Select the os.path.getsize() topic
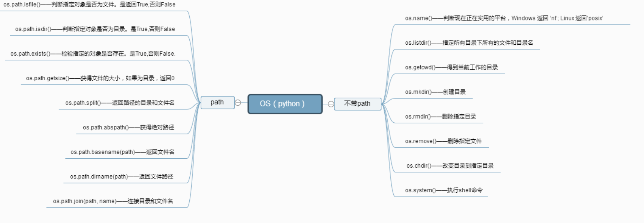 coord(100,78)
